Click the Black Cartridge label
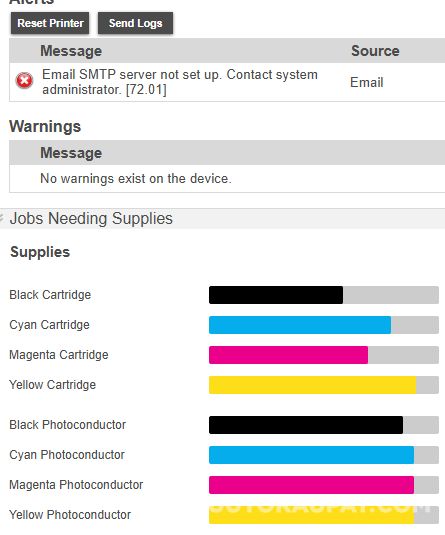Viewport: 445px width, 535px height. pos(50,295)
